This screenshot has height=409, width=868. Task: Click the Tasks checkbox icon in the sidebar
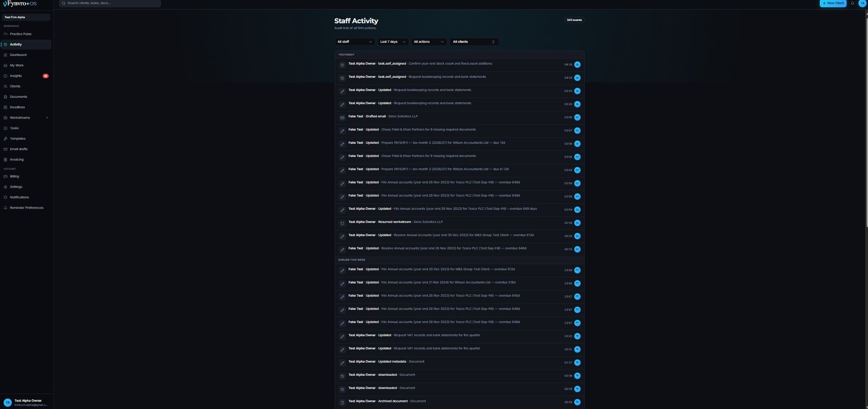(x=5, y=128)
